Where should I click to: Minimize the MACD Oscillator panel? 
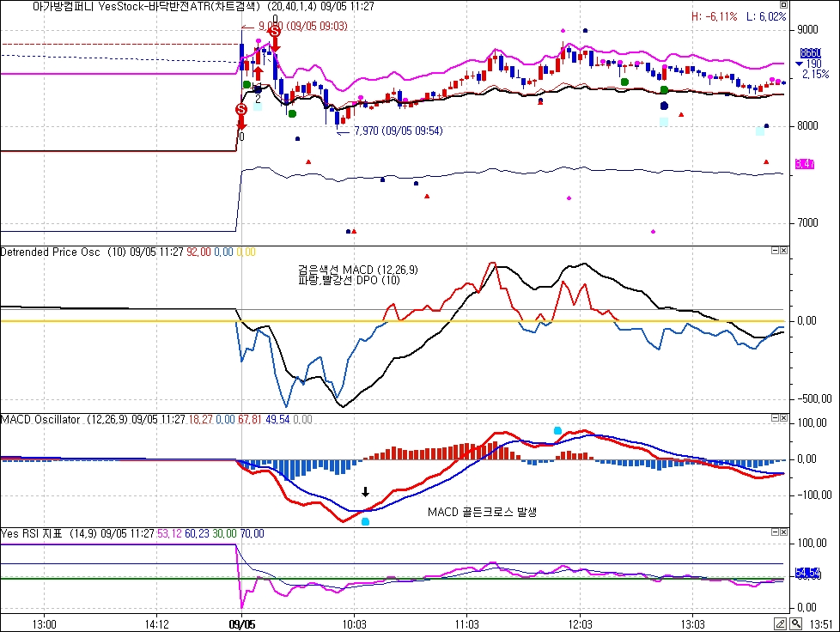coord(776,418)
